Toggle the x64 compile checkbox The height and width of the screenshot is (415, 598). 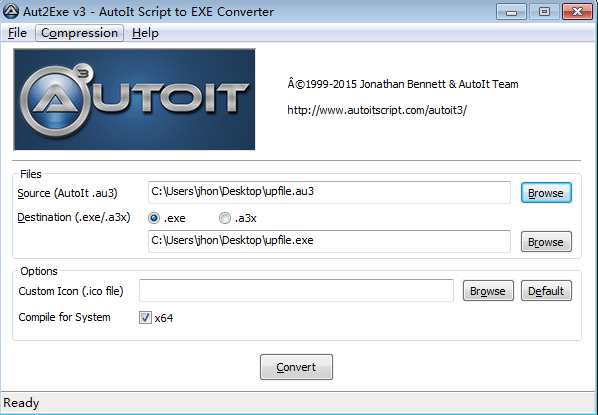(x=145, y=317)
